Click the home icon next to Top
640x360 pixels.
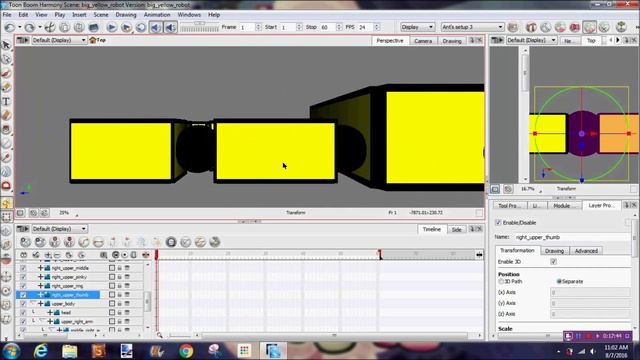point(93,40)
